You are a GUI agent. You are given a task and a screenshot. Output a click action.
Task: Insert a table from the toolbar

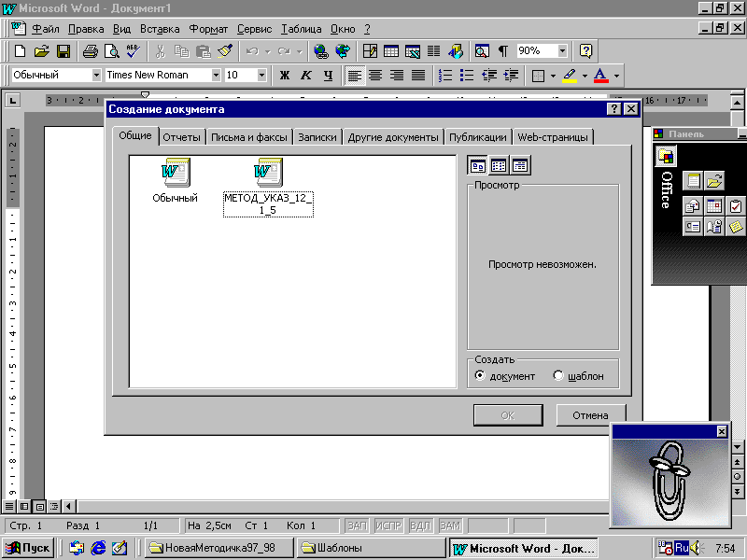click(x=391, y=51)
